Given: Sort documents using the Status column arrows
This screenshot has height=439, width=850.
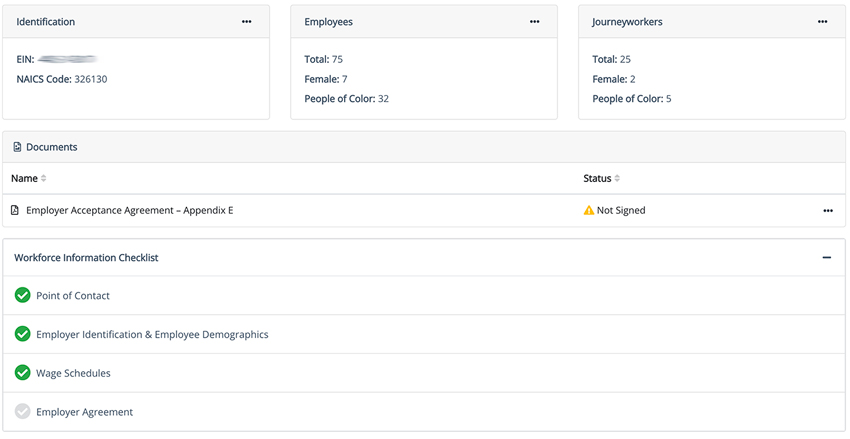Looking at the screenshot, I should pyautogui.click(x=617, y=179).
